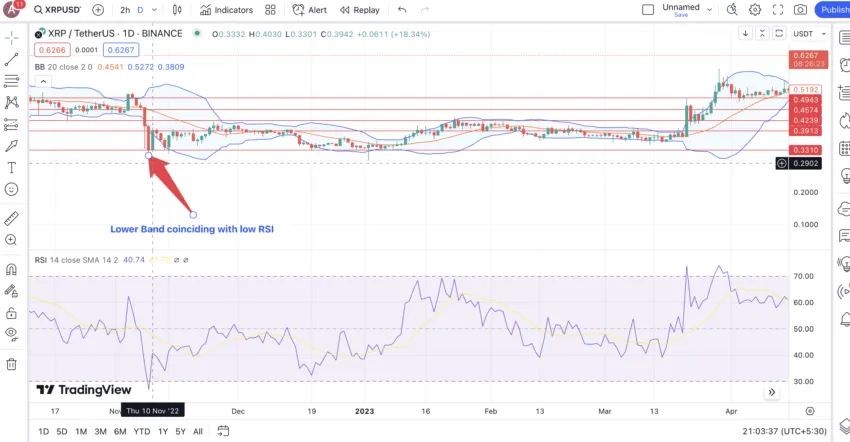850x442 pixels.
Task: Select the 1M time range
Action: (x=81, y=432)
